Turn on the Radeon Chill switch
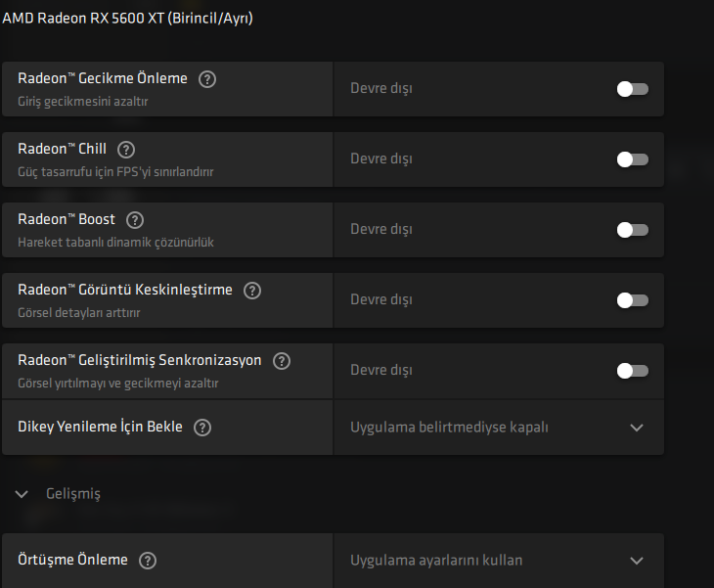 click(632, 159)
